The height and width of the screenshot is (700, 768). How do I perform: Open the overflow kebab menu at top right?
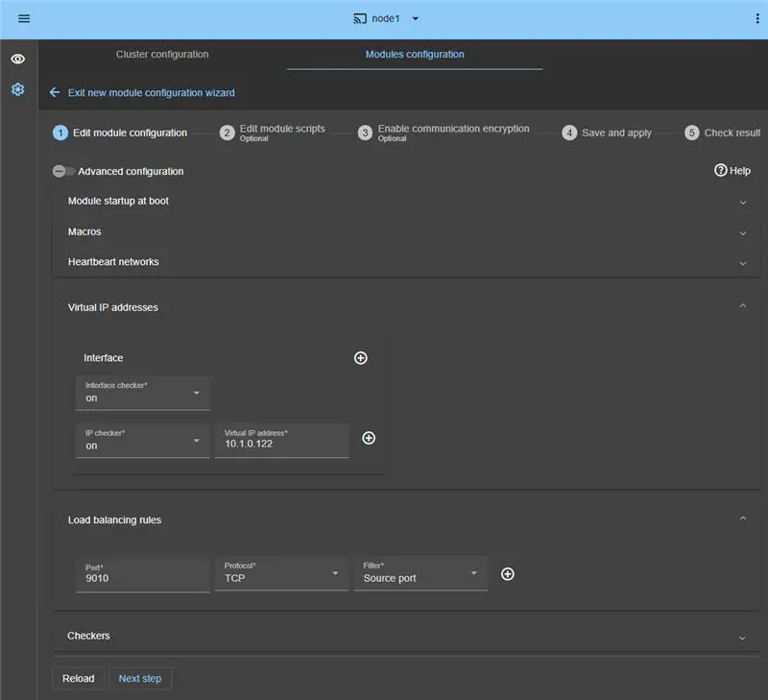tap(757, 18)
